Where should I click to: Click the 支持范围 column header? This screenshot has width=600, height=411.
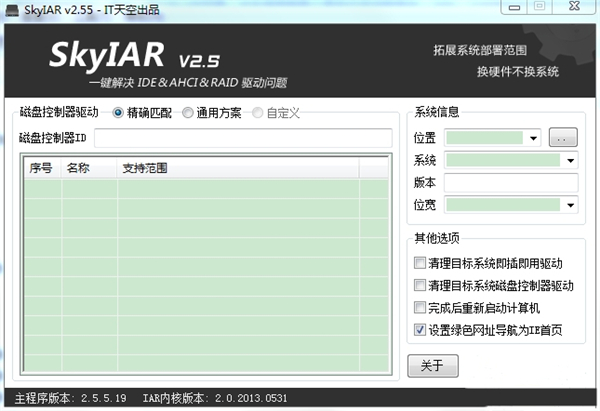[145, 168]
